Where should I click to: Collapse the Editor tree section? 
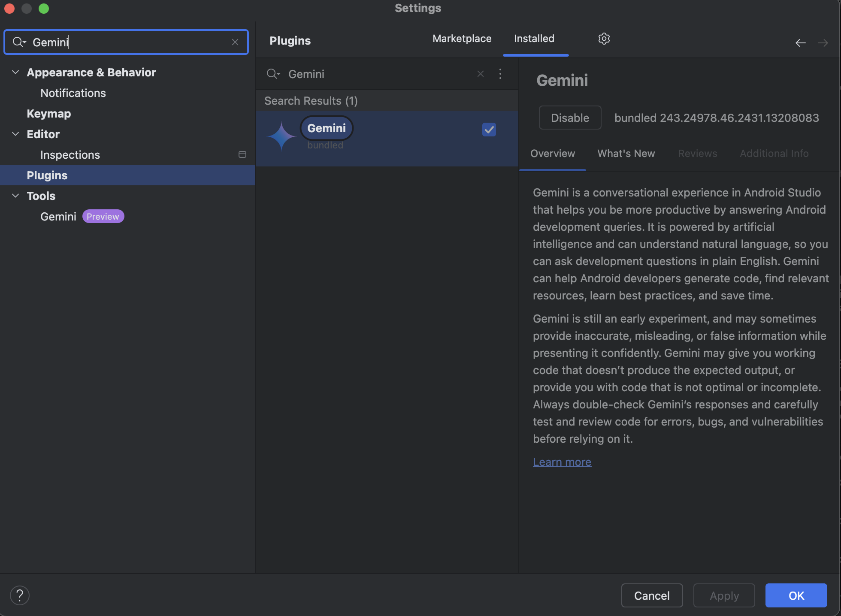click(x=15, y=134)
